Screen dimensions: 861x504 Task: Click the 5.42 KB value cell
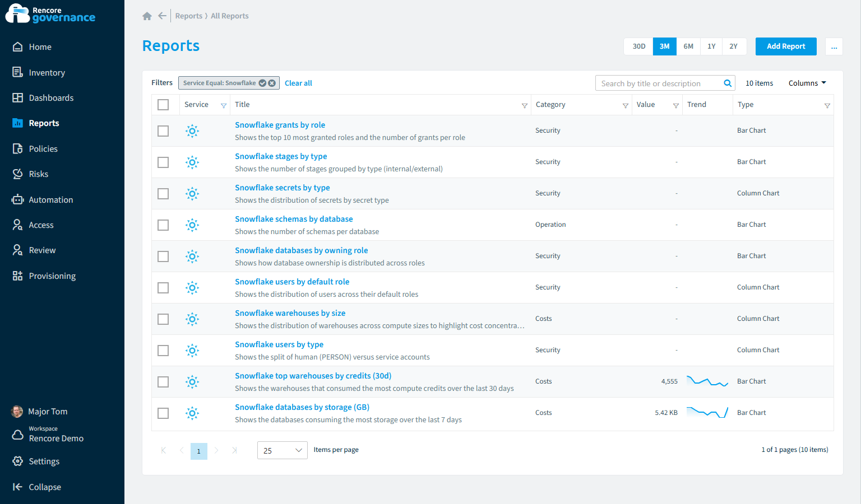click(x=666, y=413)
